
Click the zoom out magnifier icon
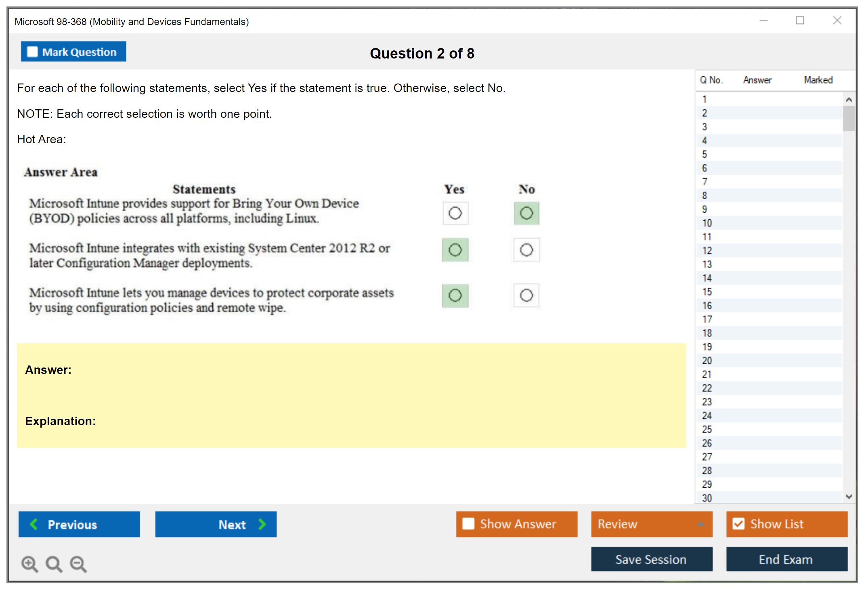(78, 564)
